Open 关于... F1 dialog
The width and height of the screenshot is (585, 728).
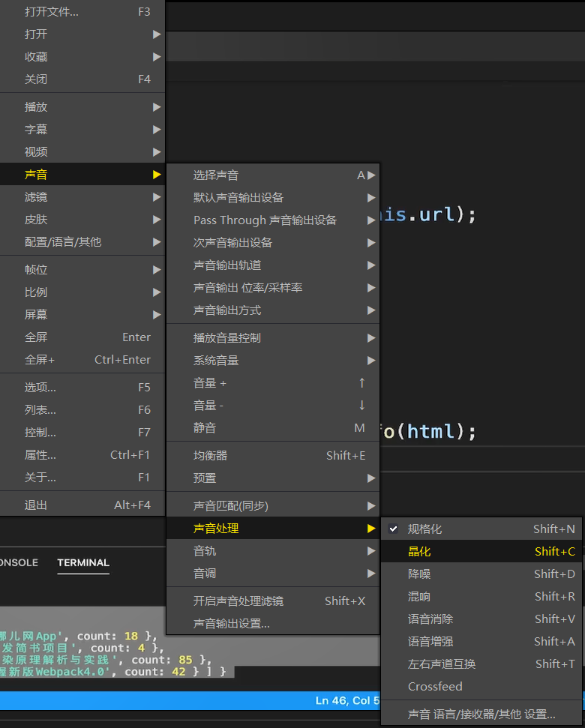click(82, 478)
